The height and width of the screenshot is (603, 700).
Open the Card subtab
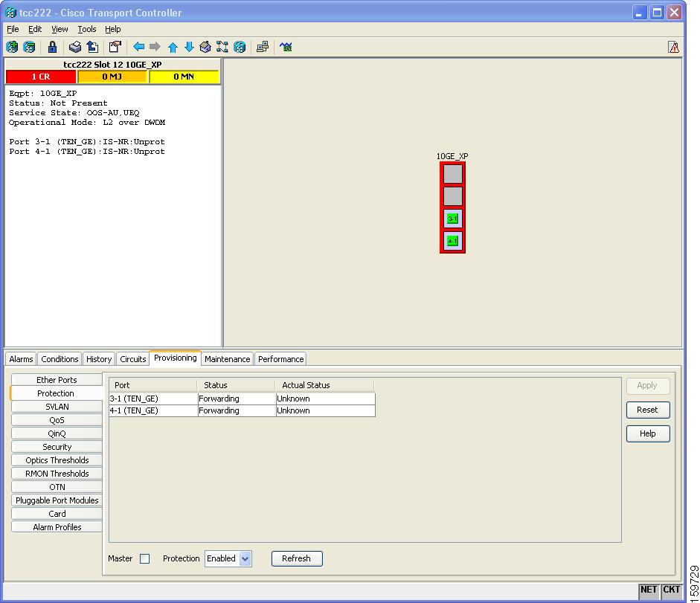pyautogui.click(x=57, y=514)
